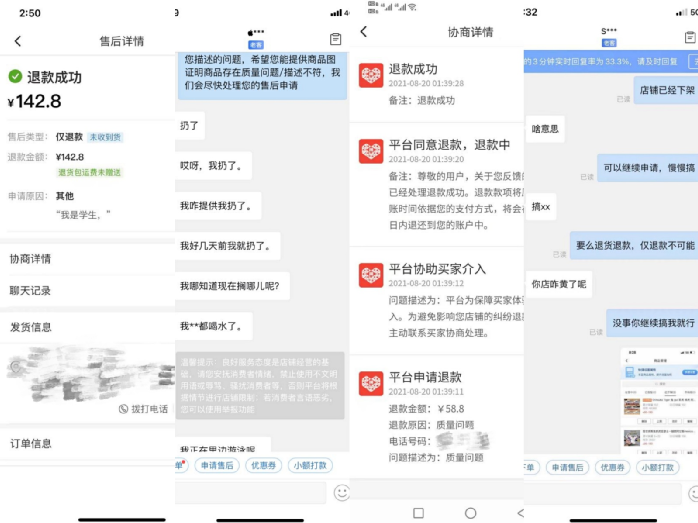
Task: Tap Android home circle button
Action: point(470,513)
